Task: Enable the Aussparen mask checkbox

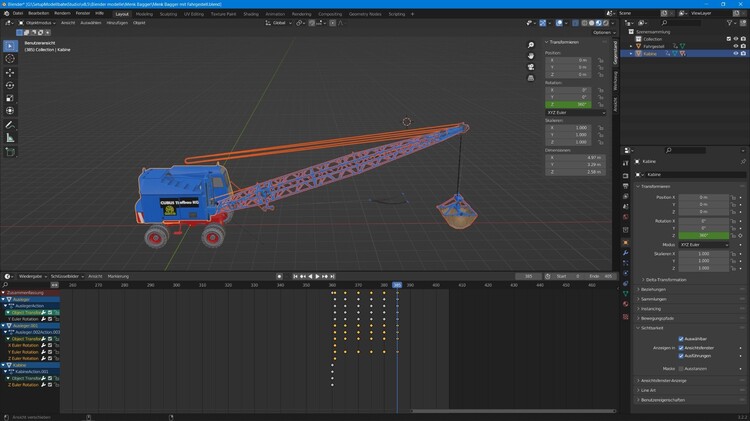Action: point(681,368)
